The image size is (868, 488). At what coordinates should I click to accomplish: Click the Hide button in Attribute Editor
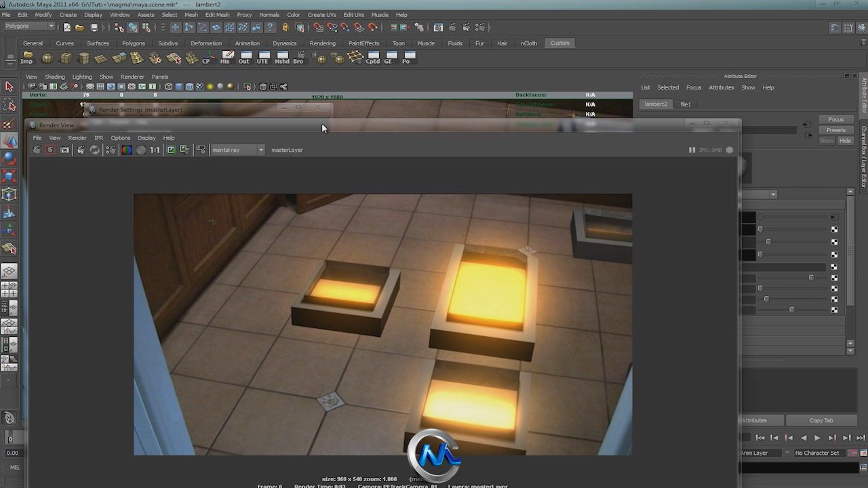pos(845,141)
